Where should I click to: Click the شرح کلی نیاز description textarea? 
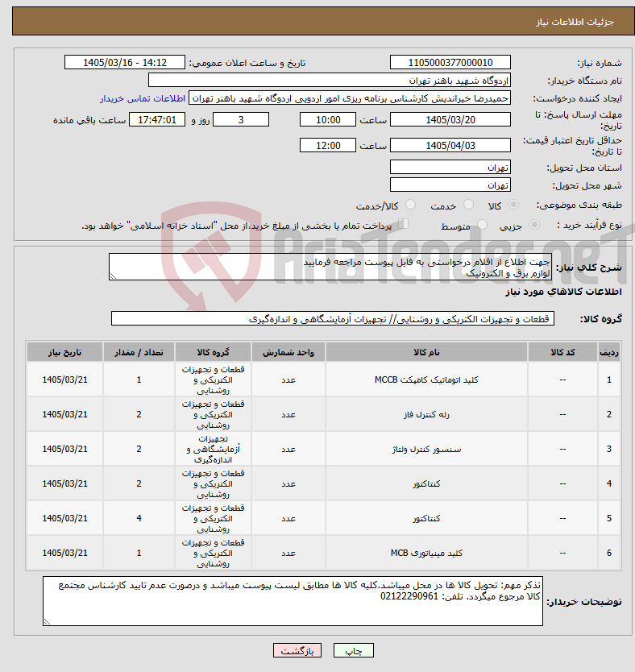point(330,267)
